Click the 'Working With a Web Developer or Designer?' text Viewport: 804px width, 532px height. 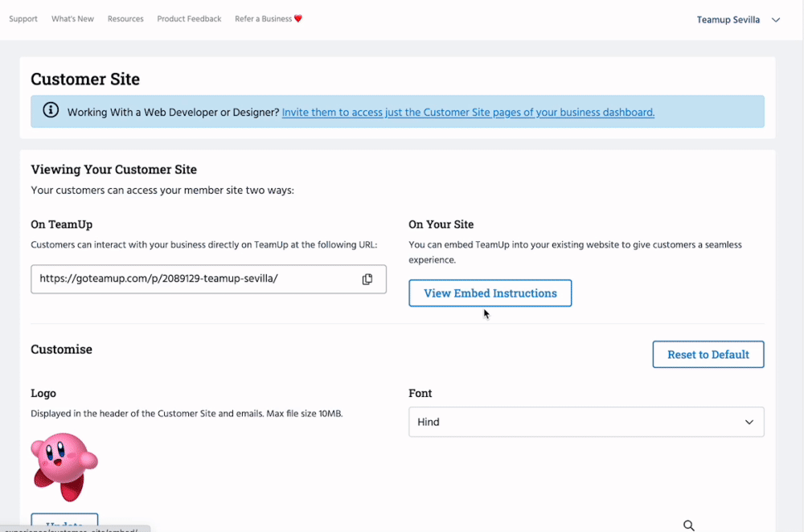point(174,113)
